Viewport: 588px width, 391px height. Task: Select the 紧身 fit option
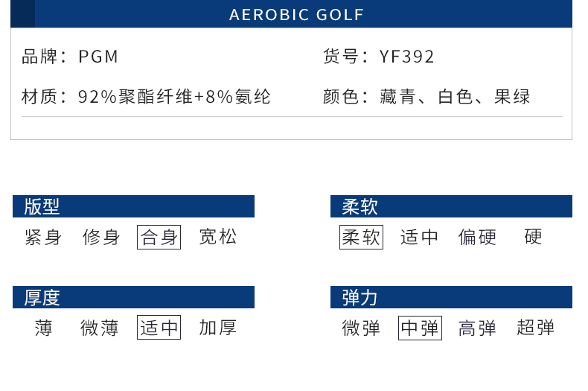tap(43, 237)
